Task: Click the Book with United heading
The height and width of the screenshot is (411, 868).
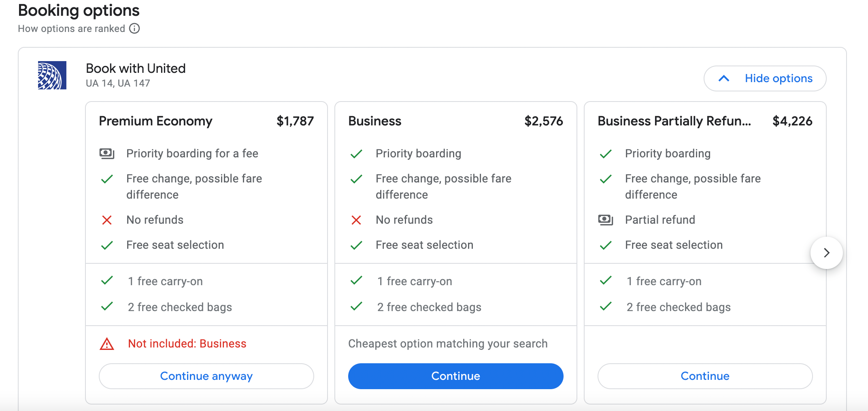Action: (x=136, y=68)
